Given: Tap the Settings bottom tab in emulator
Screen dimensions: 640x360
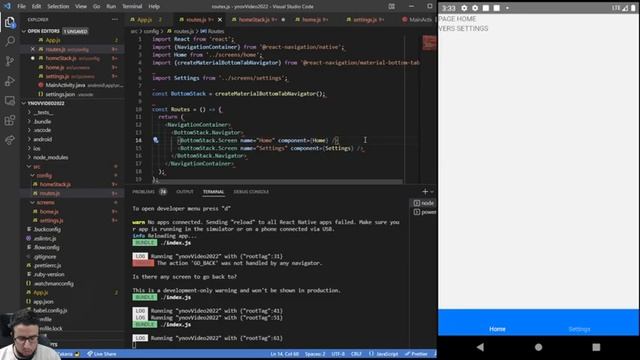Looking at the screenshot, I should [579, 329].
